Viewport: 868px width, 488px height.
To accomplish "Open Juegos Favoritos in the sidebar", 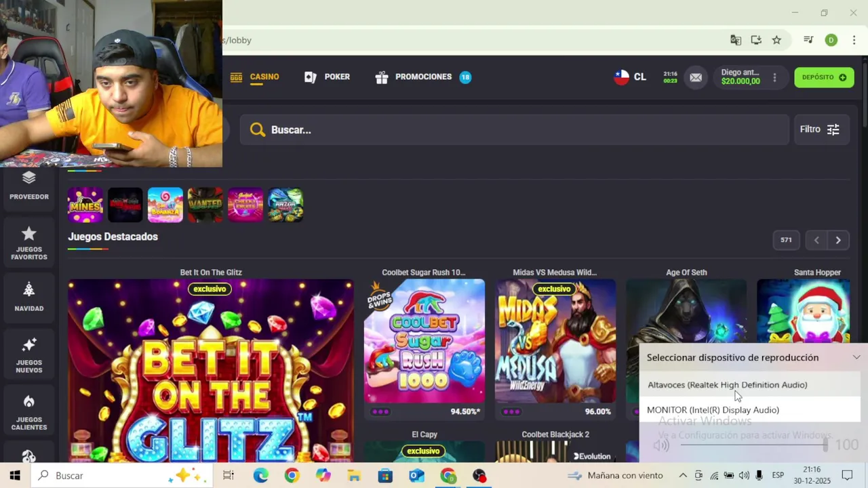I will 28,243.
